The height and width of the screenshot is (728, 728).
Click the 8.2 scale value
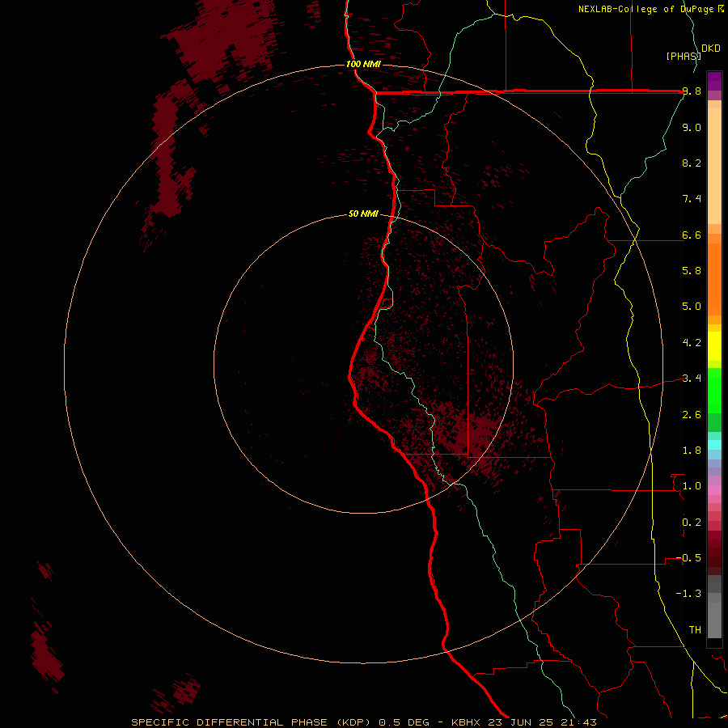(692, 163)
